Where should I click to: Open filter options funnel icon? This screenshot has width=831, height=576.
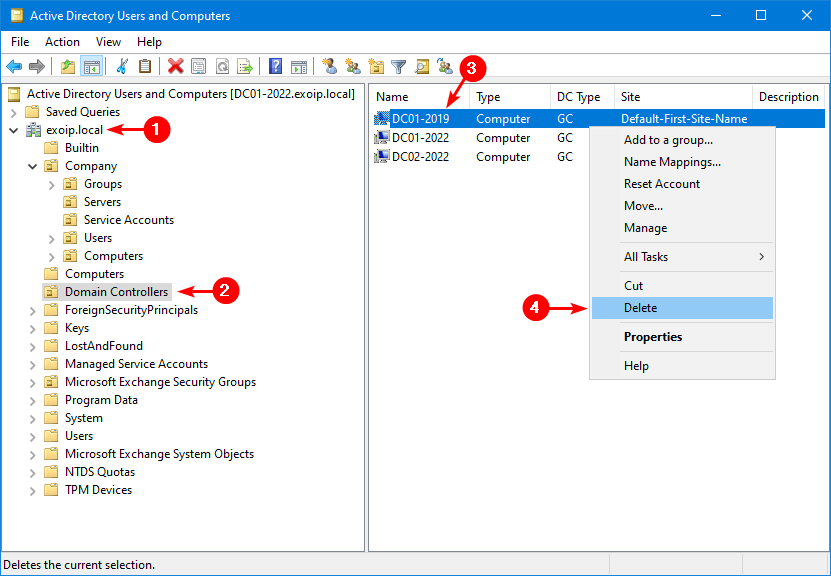[399, 67]
